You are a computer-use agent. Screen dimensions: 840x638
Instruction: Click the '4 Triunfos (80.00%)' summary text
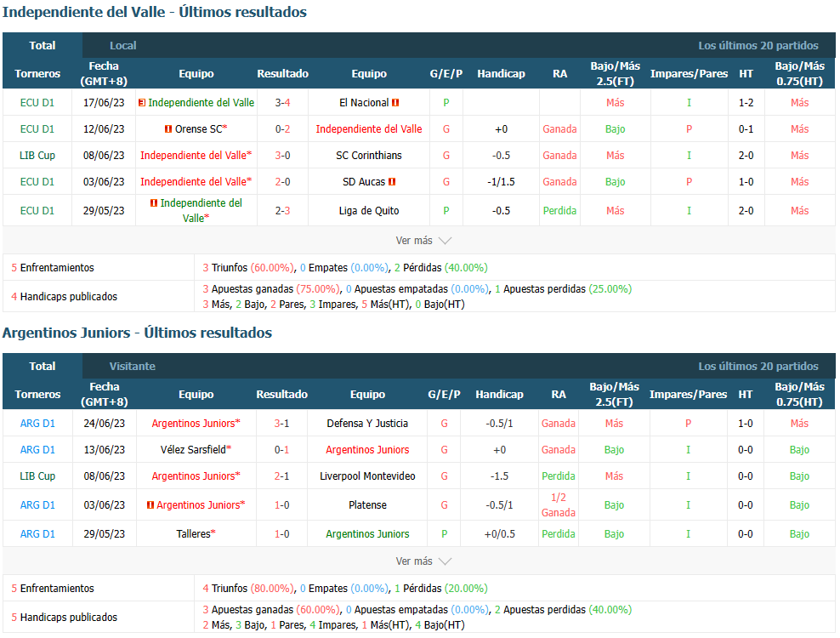(x=248, y=588)
